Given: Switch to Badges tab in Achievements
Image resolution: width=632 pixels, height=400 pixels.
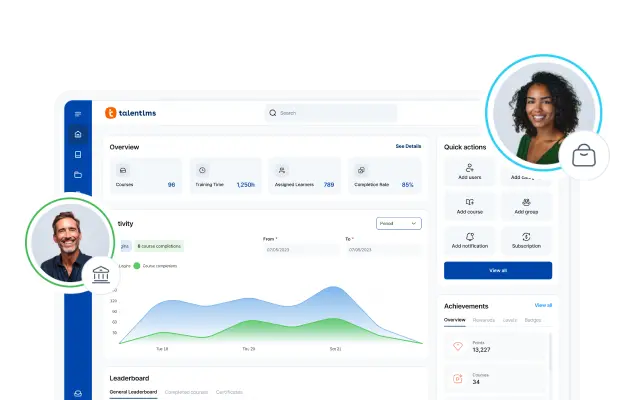Looking at the screenshot, I should tap(533, 320).
